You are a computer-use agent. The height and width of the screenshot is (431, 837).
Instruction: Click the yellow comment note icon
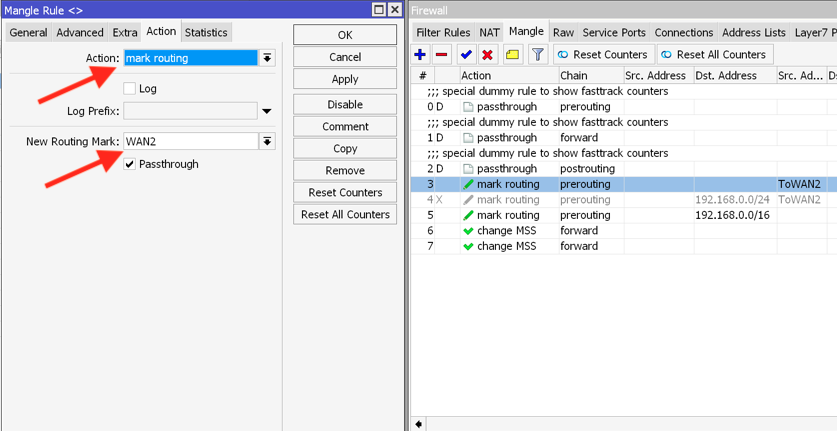coord(512,55)
